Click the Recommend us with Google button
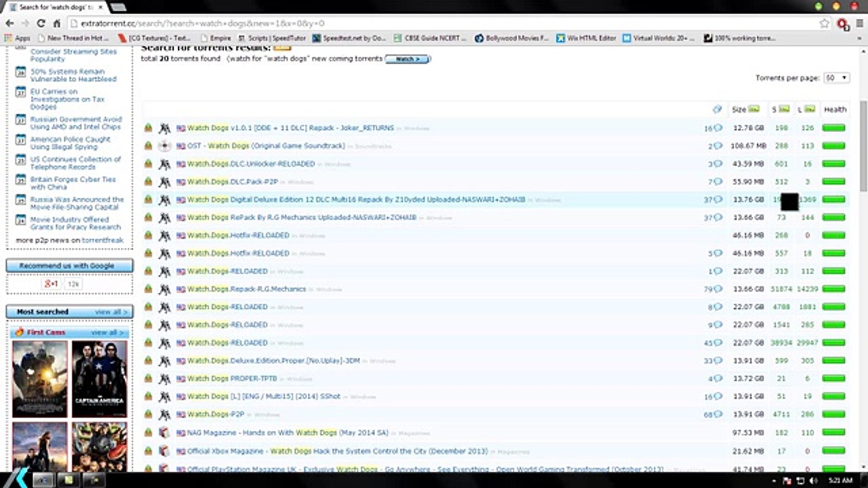This screenshot has height=488, width=868. 69,266
